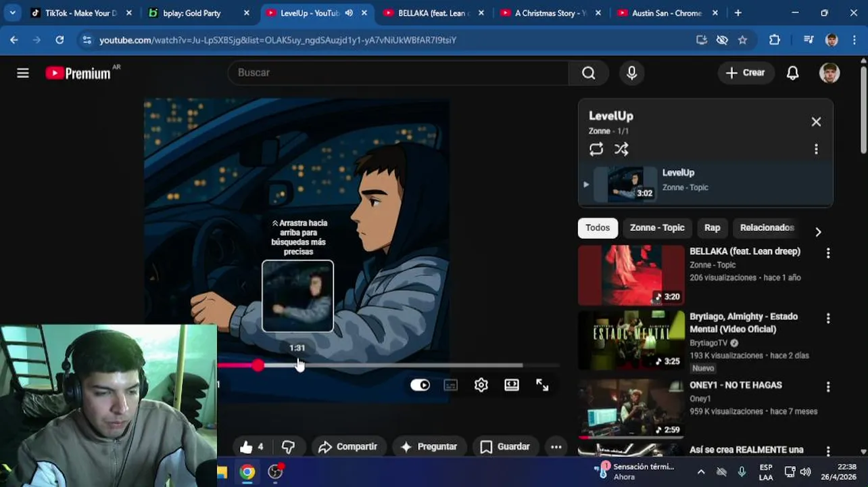This screenshot has height=487, width=868.
Task: Open ONEY1 - NO TE HAGAS title
Action: pos(736,385)
